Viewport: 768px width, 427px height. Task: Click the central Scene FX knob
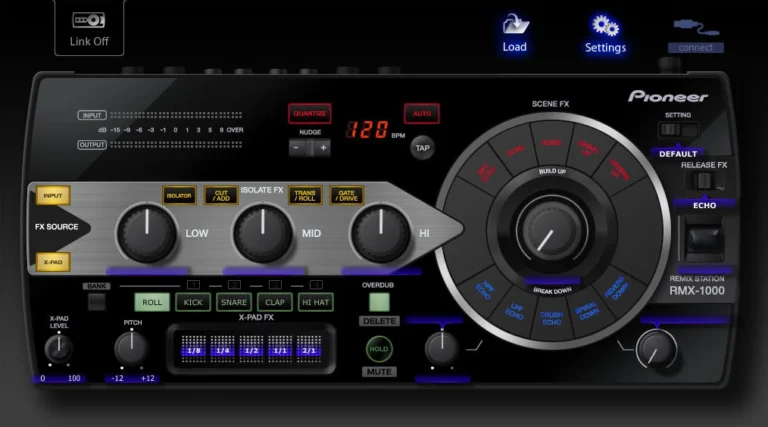[x=552, y=230]
